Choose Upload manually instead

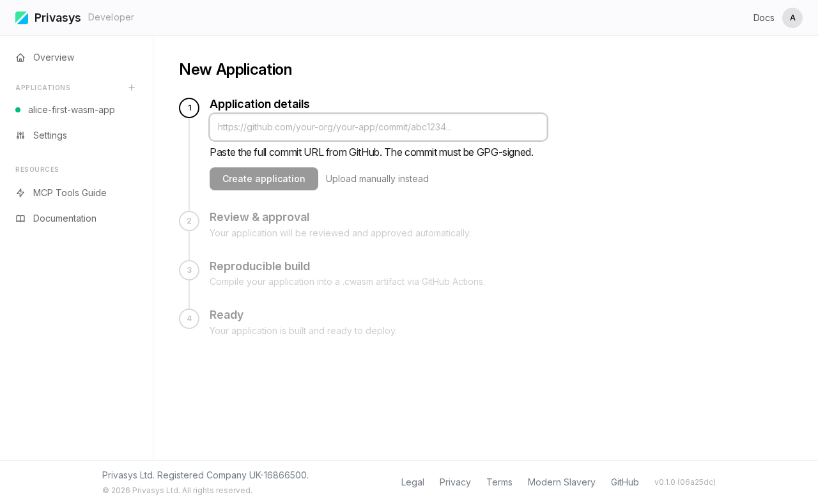pos(377,179)
